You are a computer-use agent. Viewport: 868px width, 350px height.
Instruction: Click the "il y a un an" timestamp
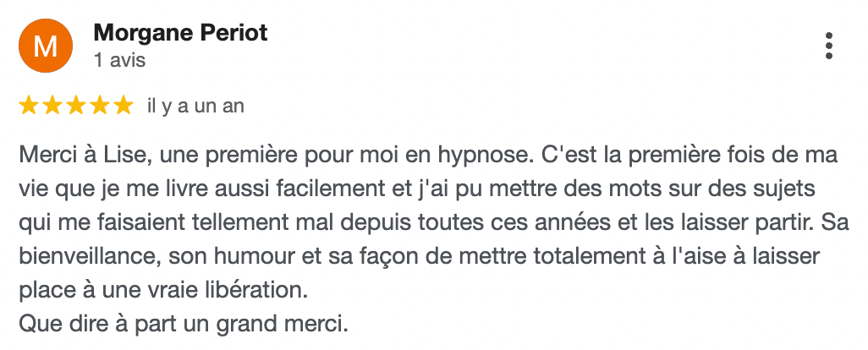click(195, 106)
